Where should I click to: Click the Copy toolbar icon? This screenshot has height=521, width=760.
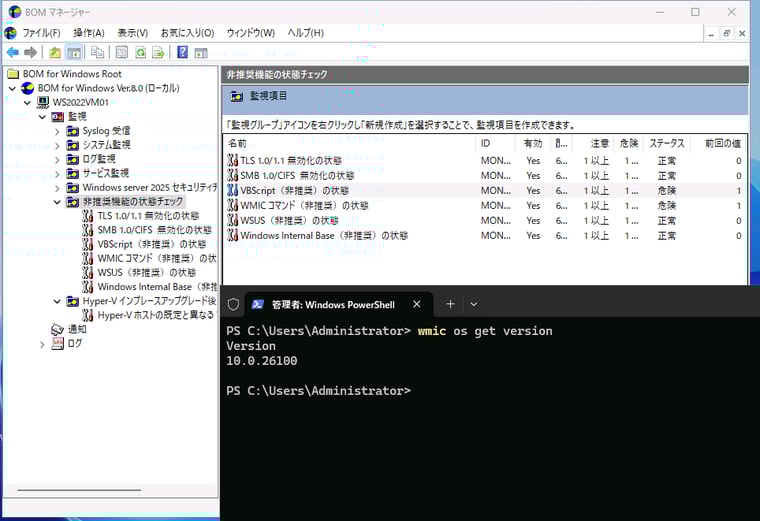click(97, 52)
